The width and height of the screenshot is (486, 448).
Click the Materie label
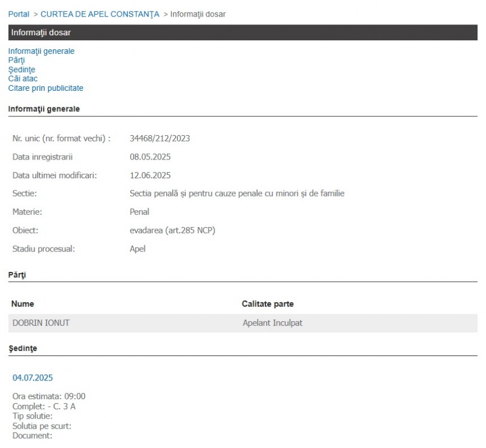pyautogui.click(x=27, y=212)
